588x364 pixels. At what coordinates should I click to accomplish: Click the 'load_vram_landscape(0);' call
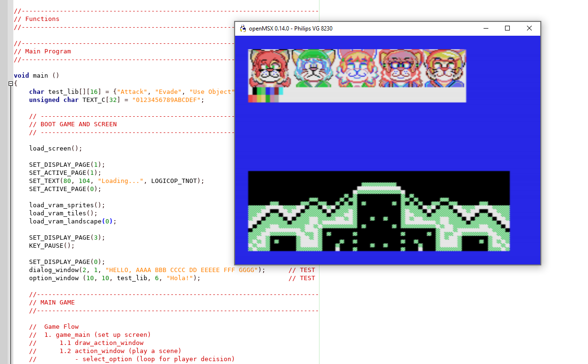(x=73, y=221)
